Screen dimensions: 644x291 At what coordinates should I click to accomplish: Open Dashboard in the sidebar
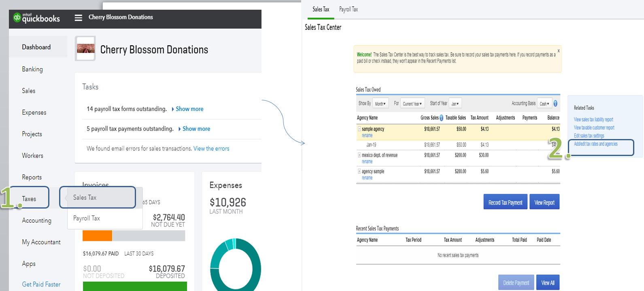[x=36, y=47]
